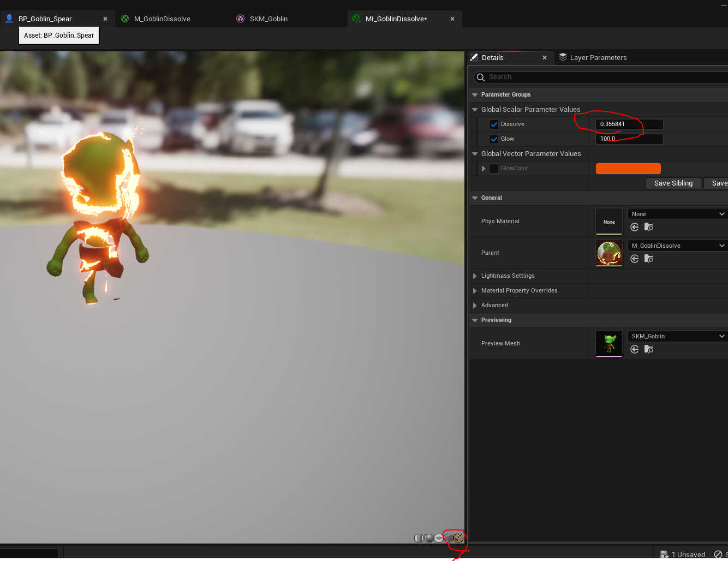The image size is (728, 561).
Task: Set preview shape to sphere
Action: click(429, 538)
